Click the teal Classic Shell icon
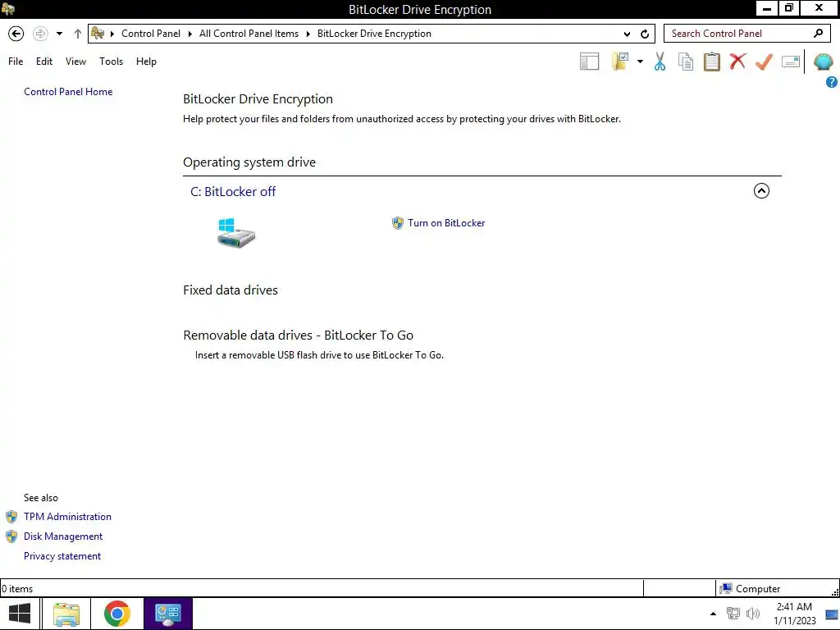This screenshot has height=630, width=840. point(823,62)
